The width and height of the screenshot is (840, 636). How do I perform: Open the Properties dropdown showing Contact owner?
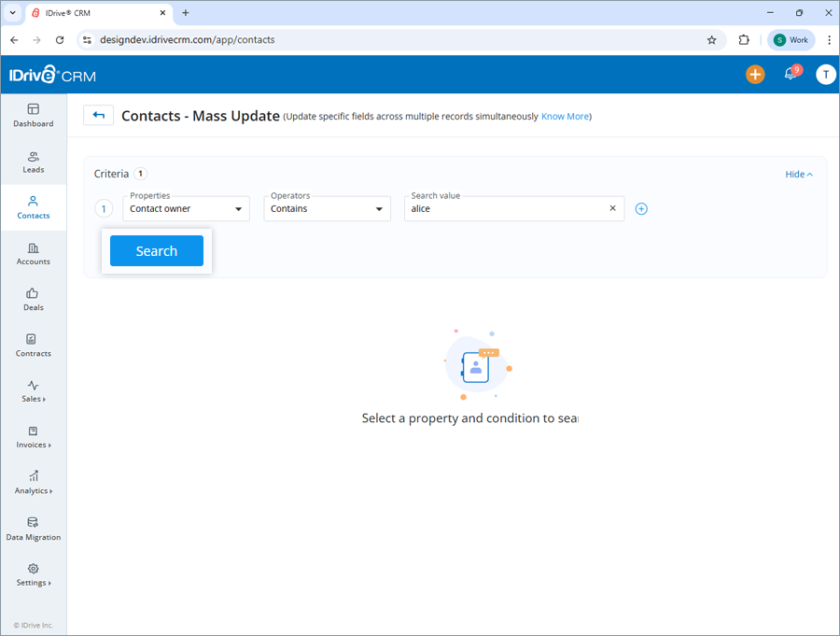186,208
